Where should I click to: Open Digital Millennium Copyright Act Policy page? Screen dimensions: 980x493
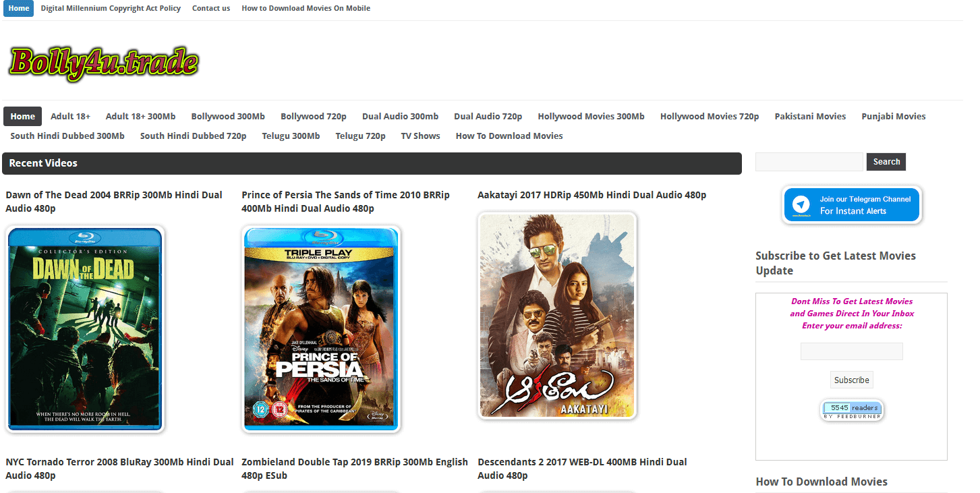tap(111, 8)
